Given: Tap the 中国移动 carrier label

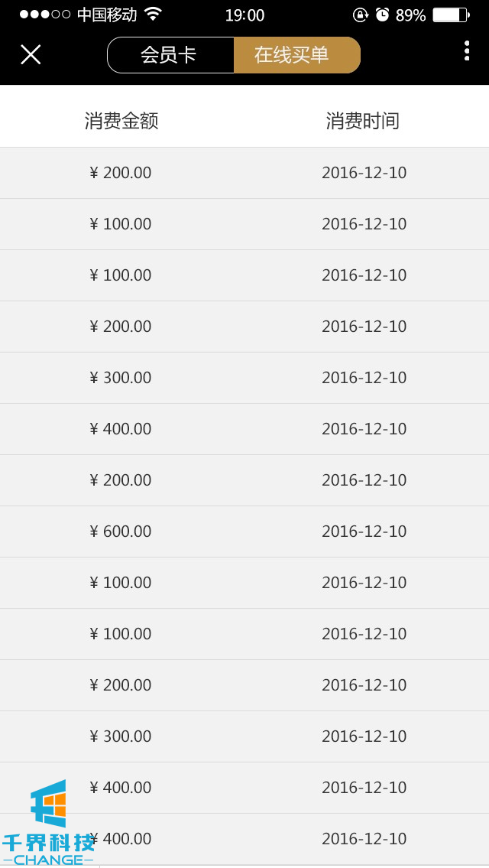Looking at the screenshot, I should click(x=107, y=15).
